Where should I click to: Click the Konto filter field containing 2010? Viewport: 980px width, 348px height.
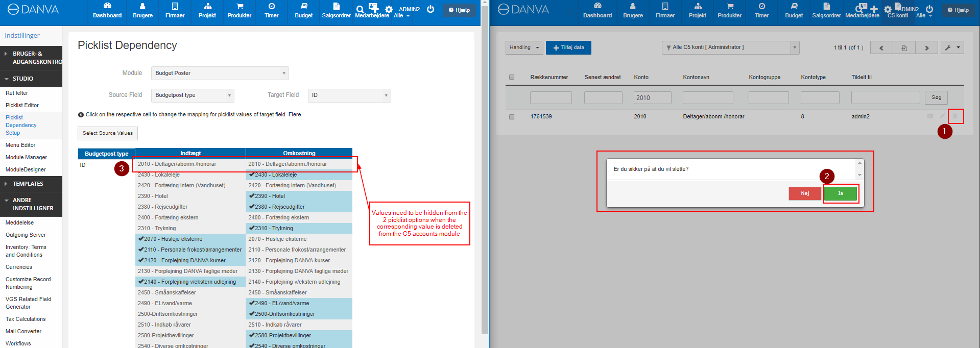(x=652, y=97)
